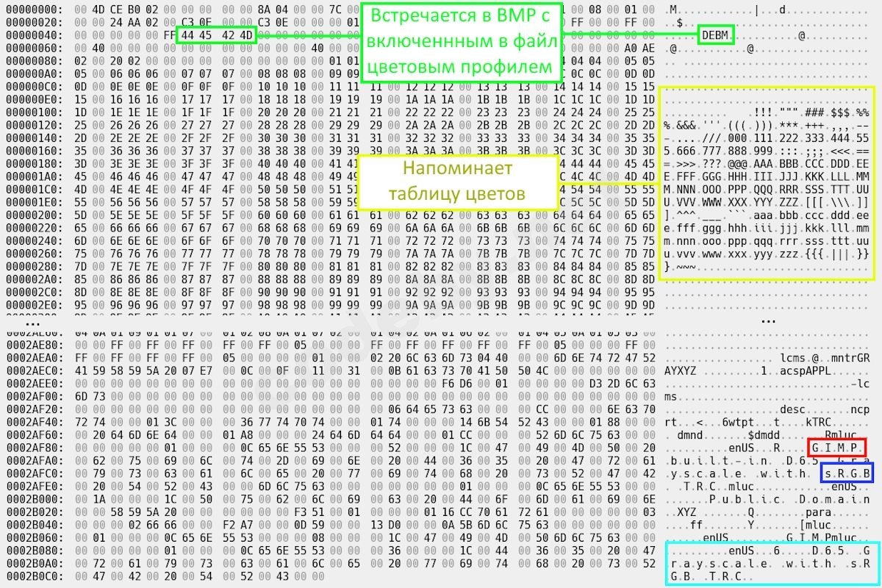The height and width of the screenshot is (588, 882).
Task: Select offset label 00000020:
Action: click(x=34, y=22)
